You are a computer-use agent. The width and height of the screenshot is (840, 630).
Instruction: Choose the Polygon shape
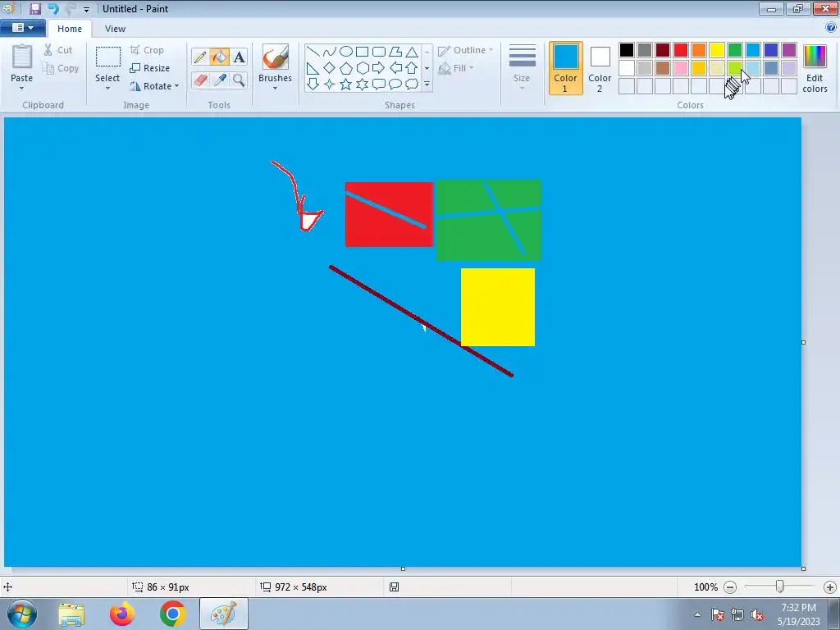[x=395, y=52]
